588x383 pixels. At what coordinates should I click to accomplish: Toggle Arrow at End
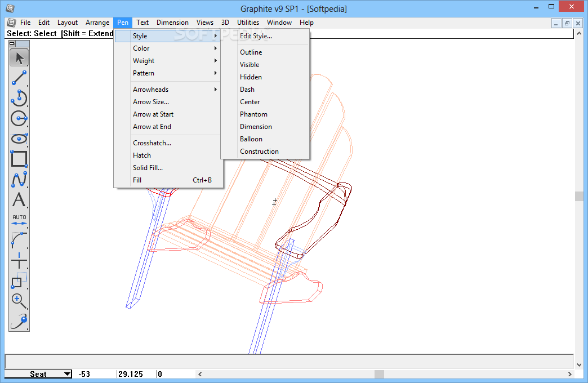pyautogui.click(x=167, y=126)
